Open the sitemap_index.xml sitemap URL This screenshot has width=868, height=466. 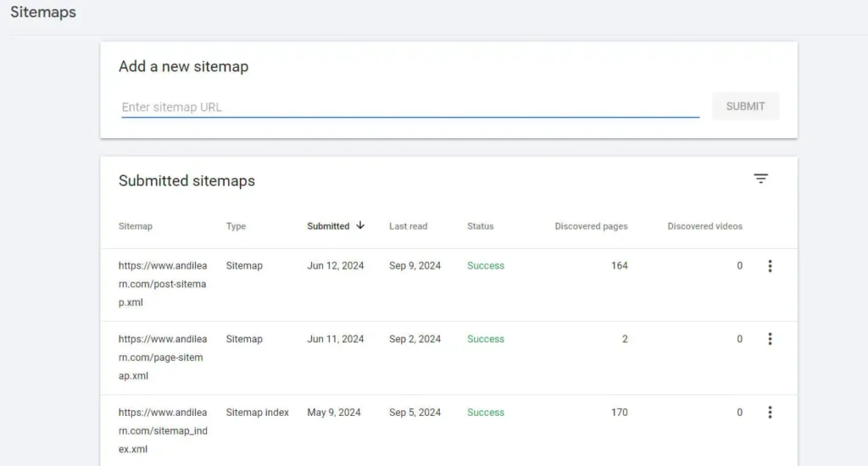point(163,430)
